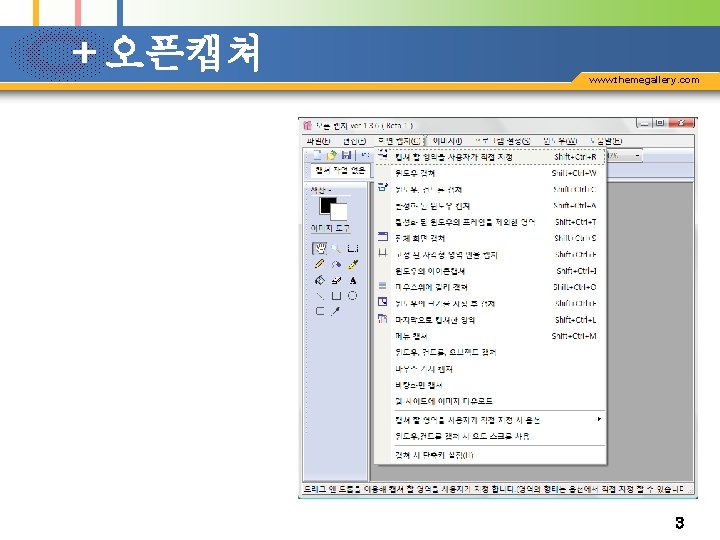Open the menu between 이미지(I) and 윈도우(W)
This screenshot has height=540, width=720.
(503, 141)
